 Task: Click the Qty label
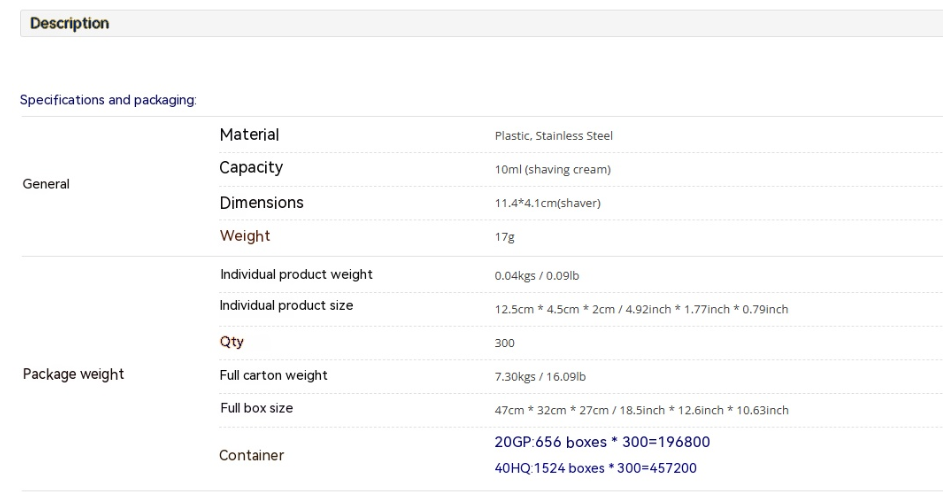coord(231,341)
